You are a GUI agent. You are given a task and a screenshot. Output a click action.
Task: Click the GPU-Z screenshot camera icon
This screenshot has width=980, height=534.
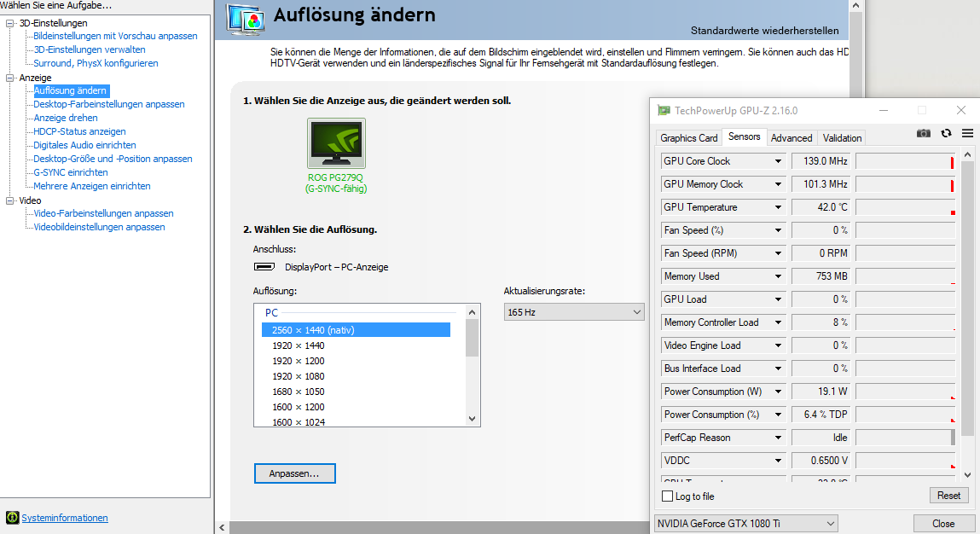pos(923,133)
